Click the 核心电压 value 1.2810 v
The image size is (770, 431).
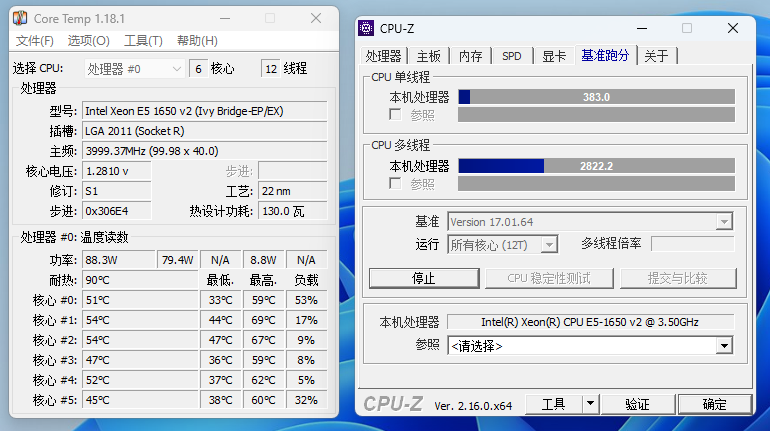pyautogui.click(x=116, y=171)
